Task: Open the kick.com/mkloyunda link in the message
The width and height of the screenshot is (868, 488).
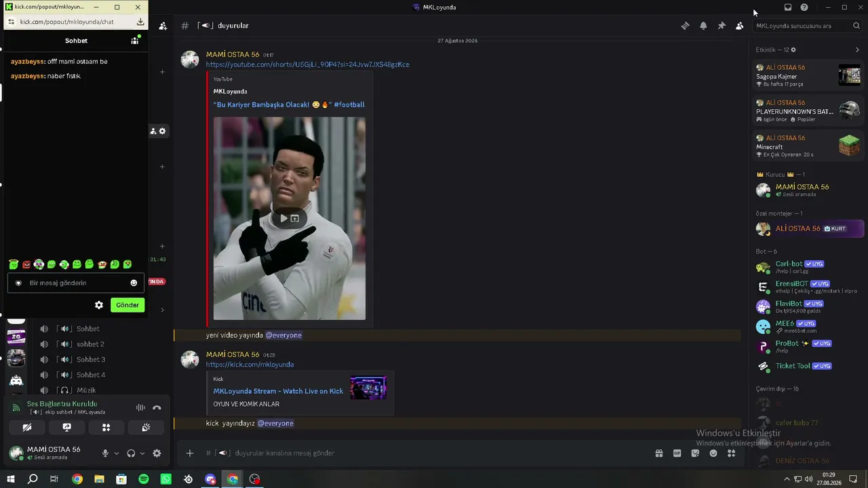Action: tap(250, 365)
